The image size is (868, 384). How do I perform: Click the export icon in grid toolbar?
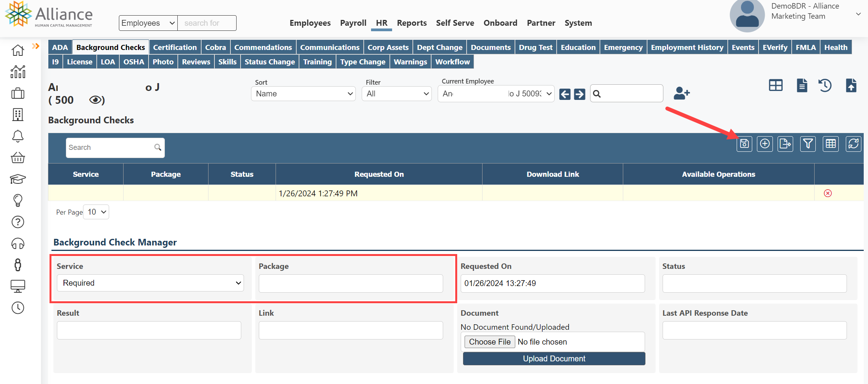(x=785, y=144)
